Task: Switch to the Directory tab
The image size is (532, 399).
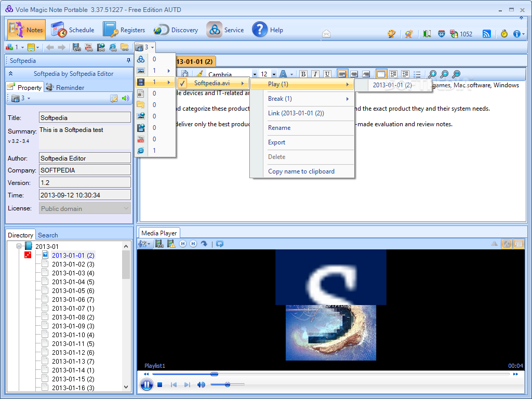Action: pyautogui.click(x=20, y=235)
